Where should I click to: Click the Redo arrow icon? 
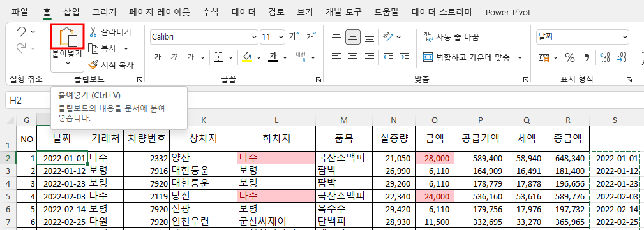(x=20, y=48)
